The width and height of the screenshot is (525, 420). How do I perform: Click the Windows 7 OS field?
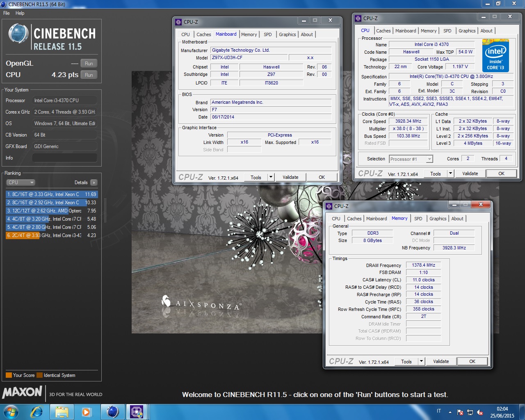[65, 123]
